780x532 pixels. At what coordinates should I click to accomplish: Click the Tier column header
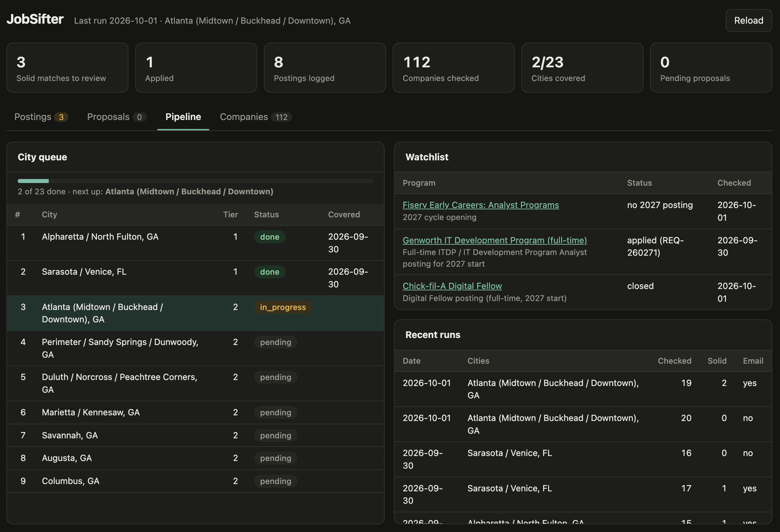(x=231, y=215)
